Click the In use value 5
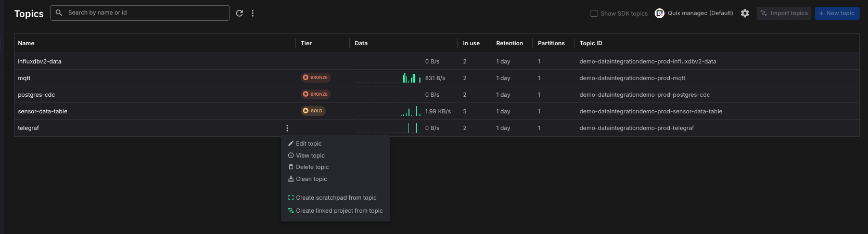The width and height of the screenshot is (868, 234). click(465, 111)
